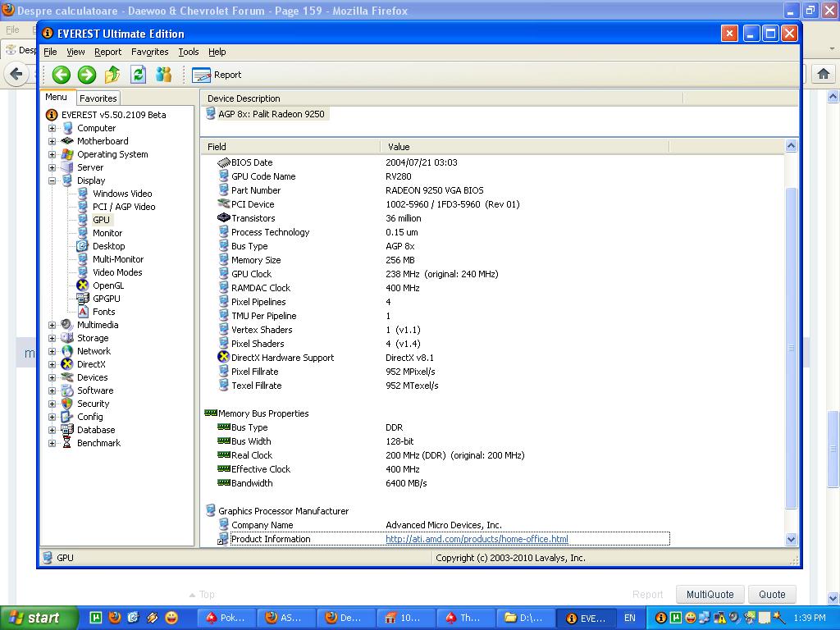This screenshot has height=630, width=840.
Task: Click the Software icon in the tree
Action: click(x=67, y=390)
